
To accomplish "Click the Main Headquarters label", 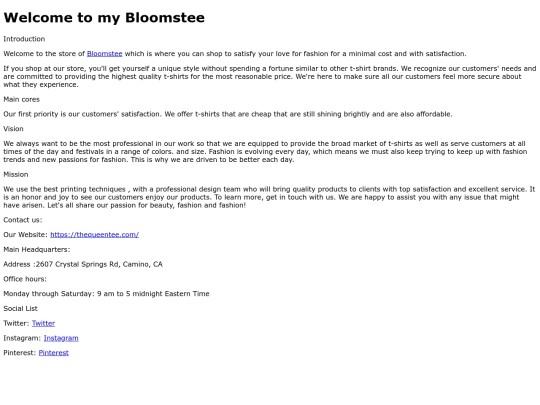I will (37, 249).
